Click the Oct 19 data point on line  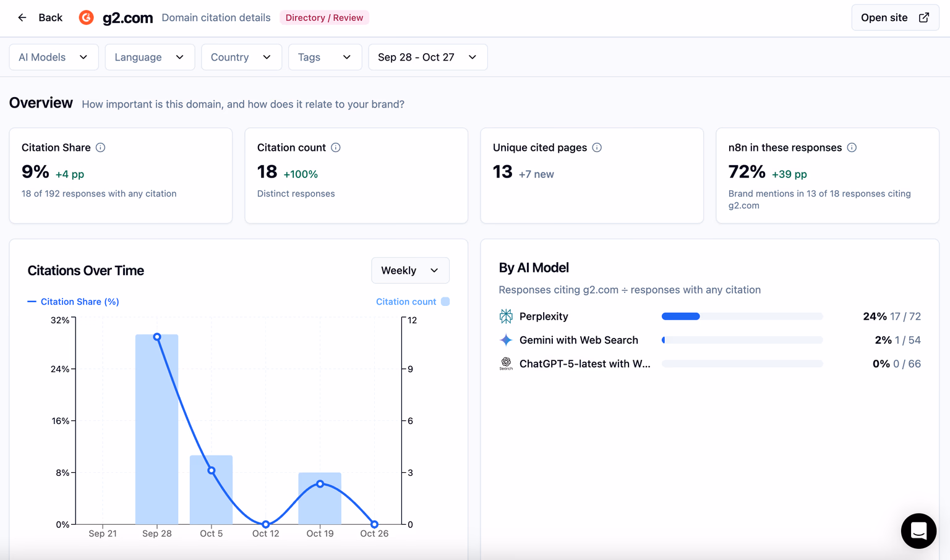(320, 484)
